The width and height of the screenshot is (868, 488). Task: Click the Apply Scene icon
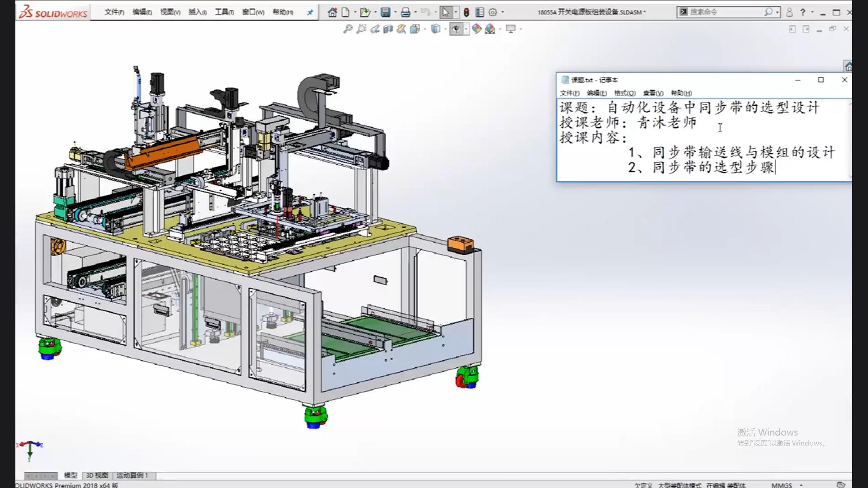(490, 29)
